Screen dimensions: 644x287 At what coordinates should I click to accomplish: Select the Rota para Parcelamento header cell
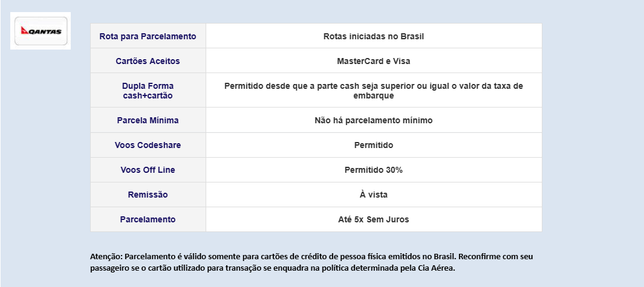coord(148,36)
